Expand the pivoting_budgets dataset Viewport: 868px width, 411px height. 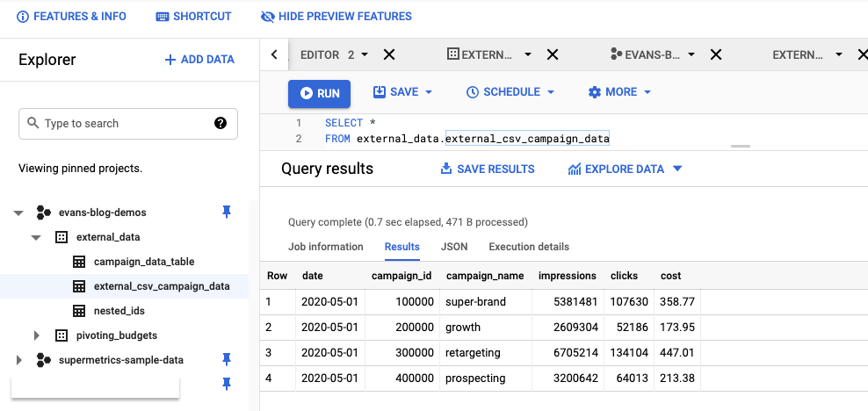(37, 335)
